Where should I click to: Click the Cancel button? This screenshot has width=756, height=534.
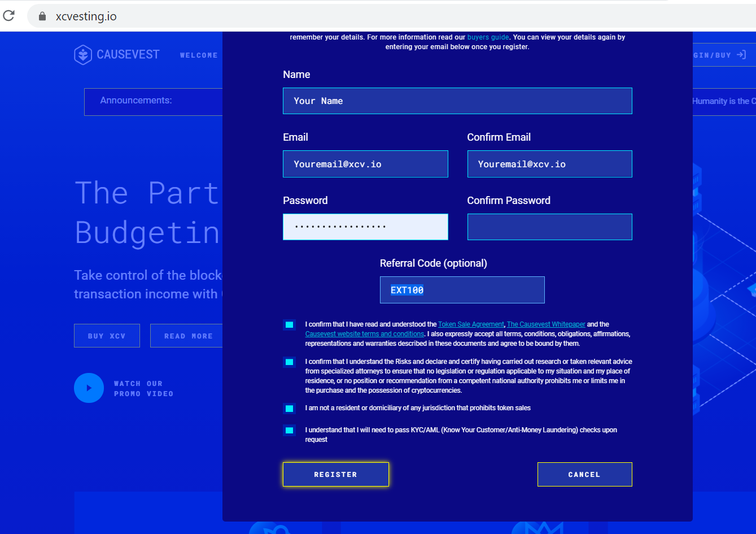[x=584, y=475]
